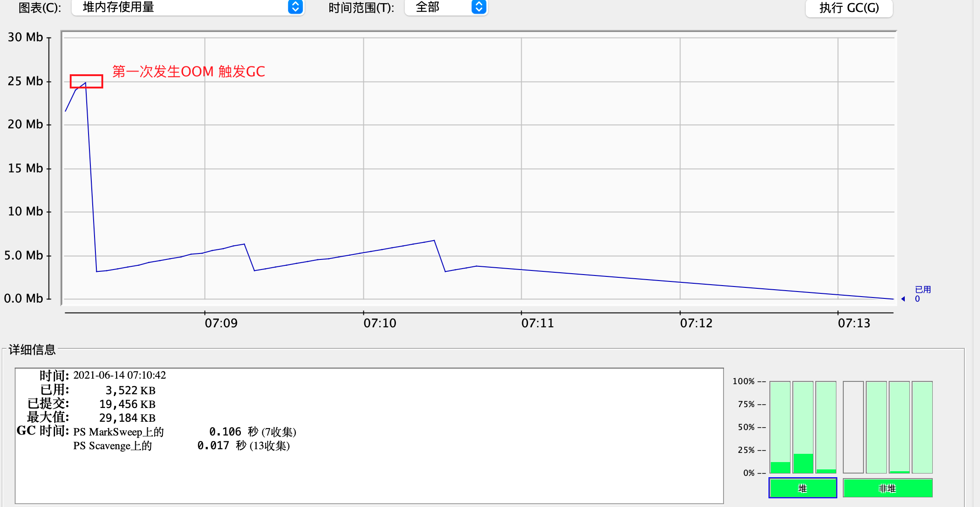This screenshot has height=507, width=980.
Task: Click the GC 时间: label
Action: point(43,431)
